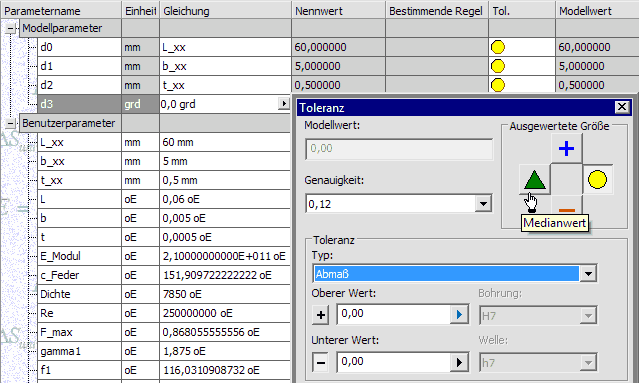
Task: Open the Welle h7 dropdown
Action: 588,362
